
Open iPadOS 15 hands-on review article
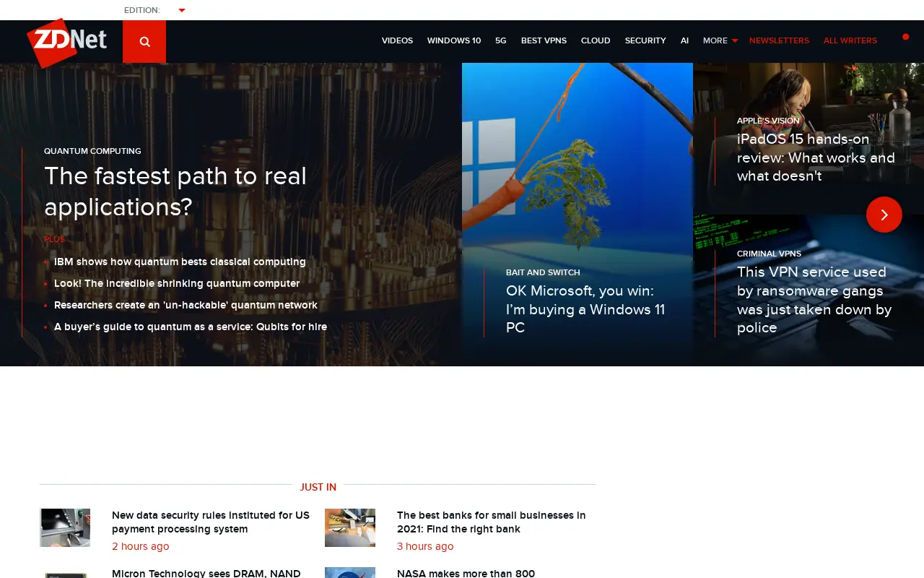[x=816, y=158]
